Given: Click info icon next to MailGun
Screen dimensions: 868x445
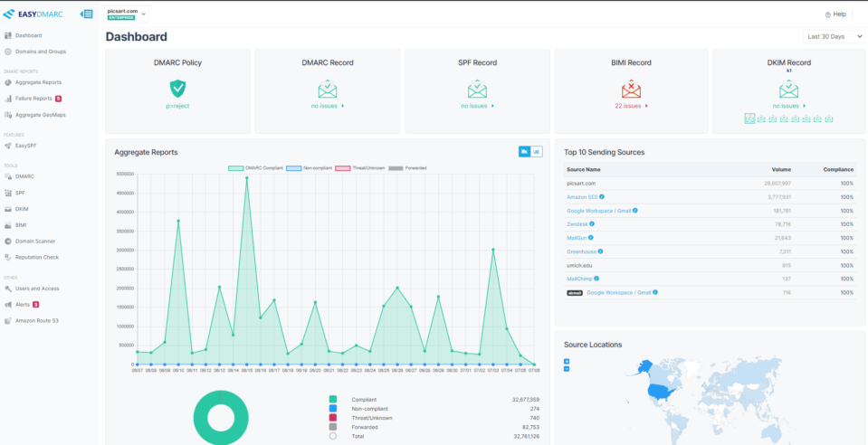Looking at the screenshot, I should click(x=591, y=238).
